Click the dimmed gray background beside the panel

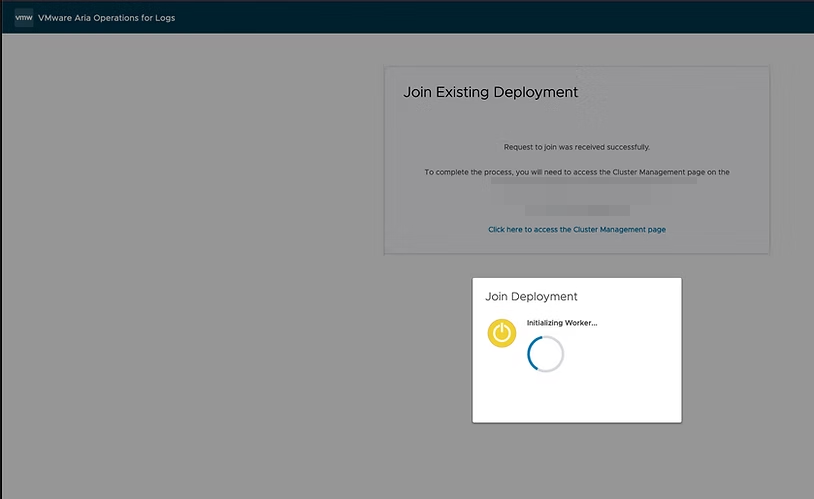tap(200, 250)
